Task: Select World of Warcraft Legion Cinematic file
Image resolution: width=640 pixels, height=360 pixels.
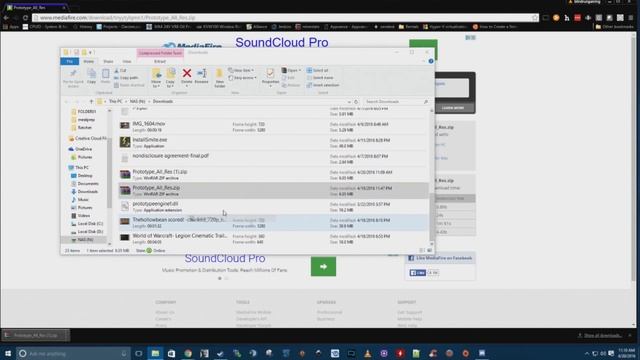Action: pos(273,238)
